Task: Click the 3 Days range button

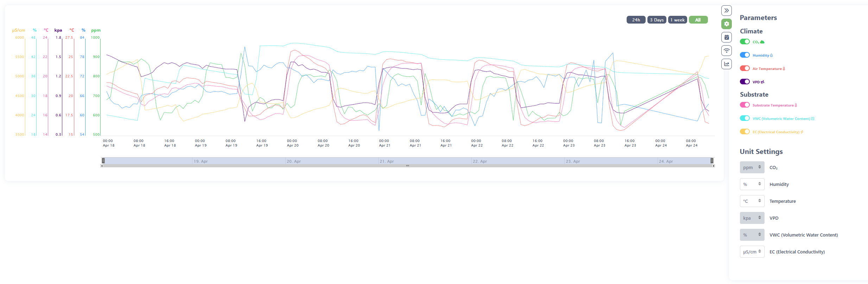Action: point(657,20)
